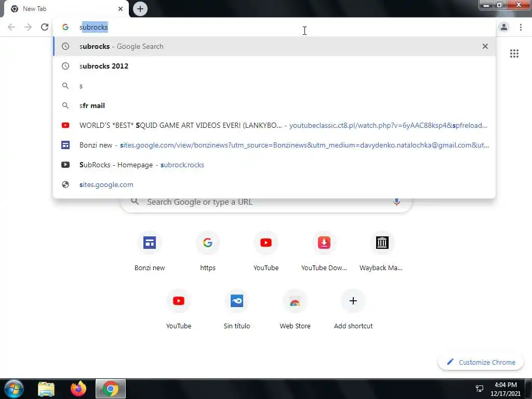Open the https Google shortcut
The width and height of the screenshot is (532, 399).
pyautogui.click(x=208, y=251)
